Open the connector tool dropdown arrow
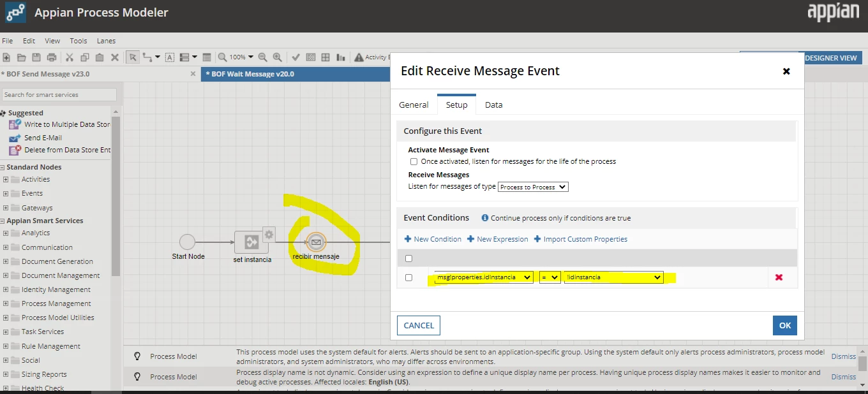 coord(158,57)
